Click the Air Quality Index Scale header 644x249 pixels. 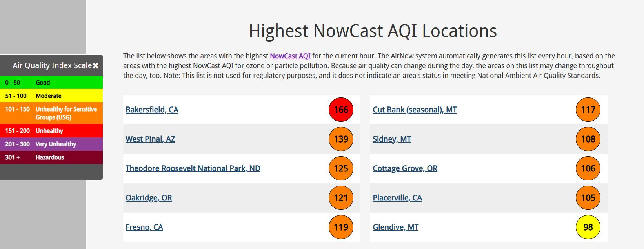tap(51, 65)
